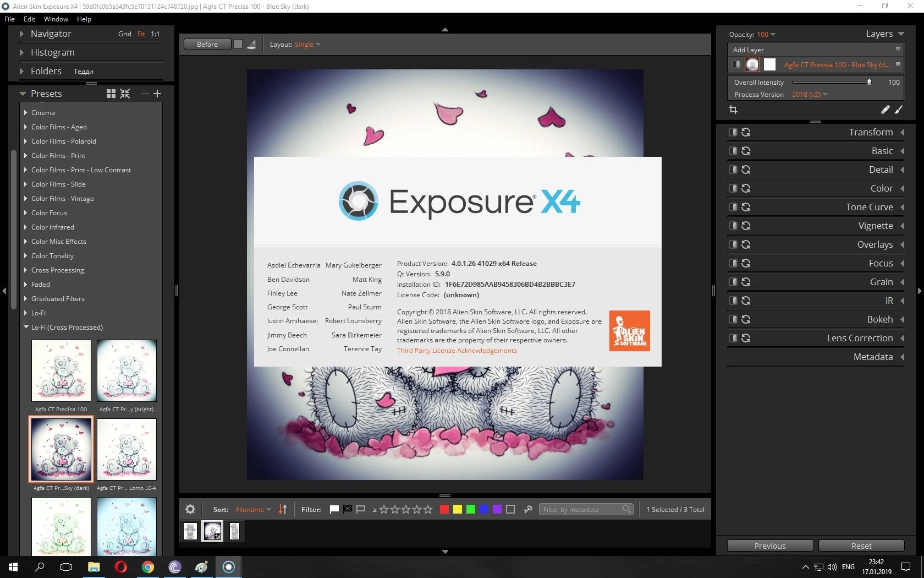Toggle the IR panel on/off

[x=733, y=301]
